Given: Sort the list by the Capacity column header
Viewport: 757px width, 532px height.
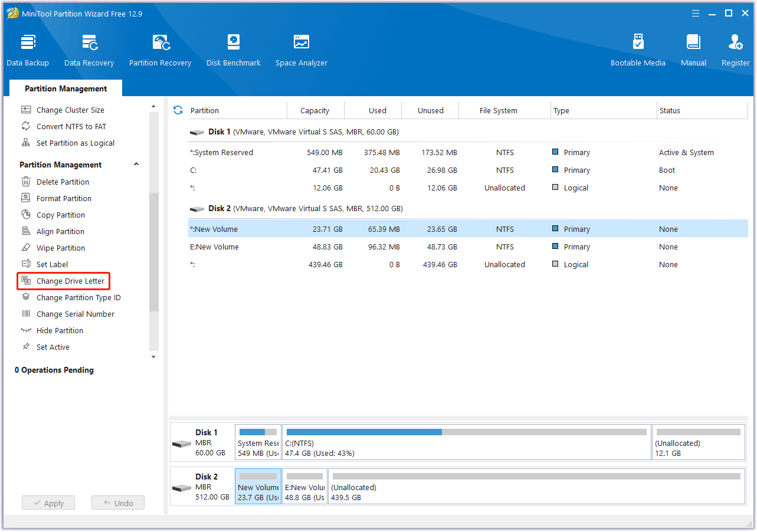Looking at the screenshot, I should click(x=314, y=111).
